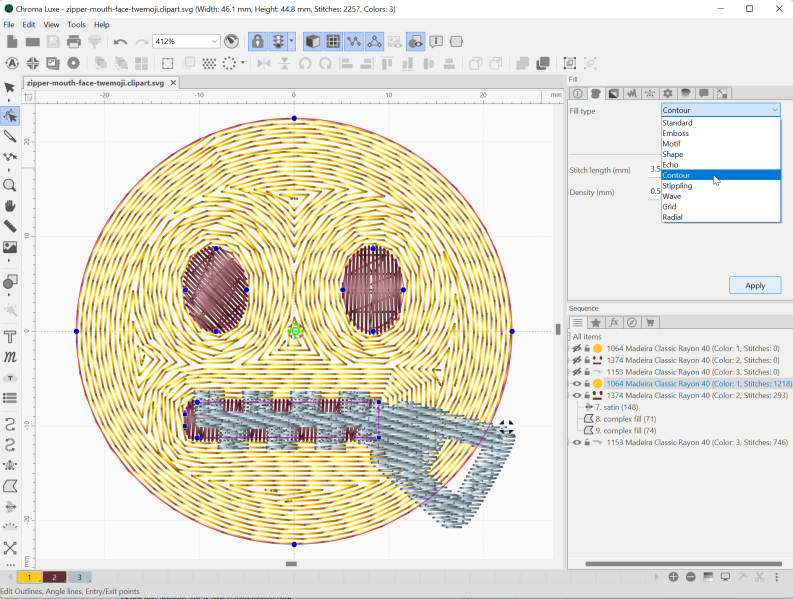Select the Monogram m tool
The image size is (793, 599).
[x=10, y=357]
